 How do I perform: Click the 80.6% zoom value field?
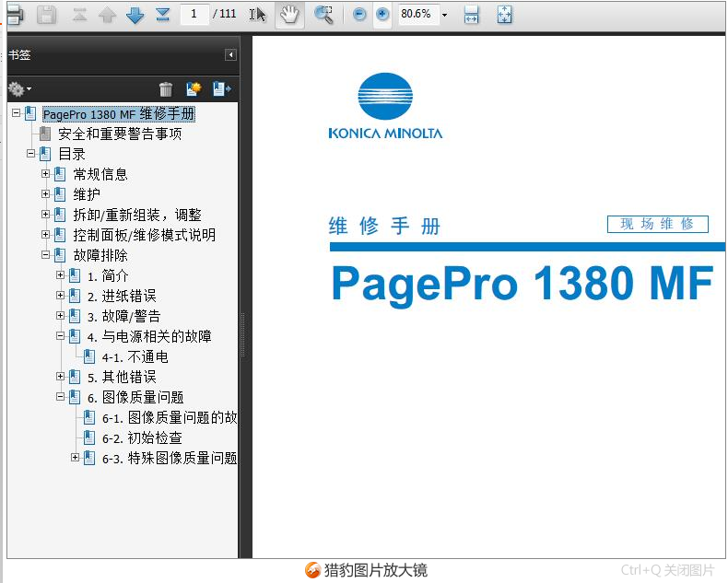418,14
